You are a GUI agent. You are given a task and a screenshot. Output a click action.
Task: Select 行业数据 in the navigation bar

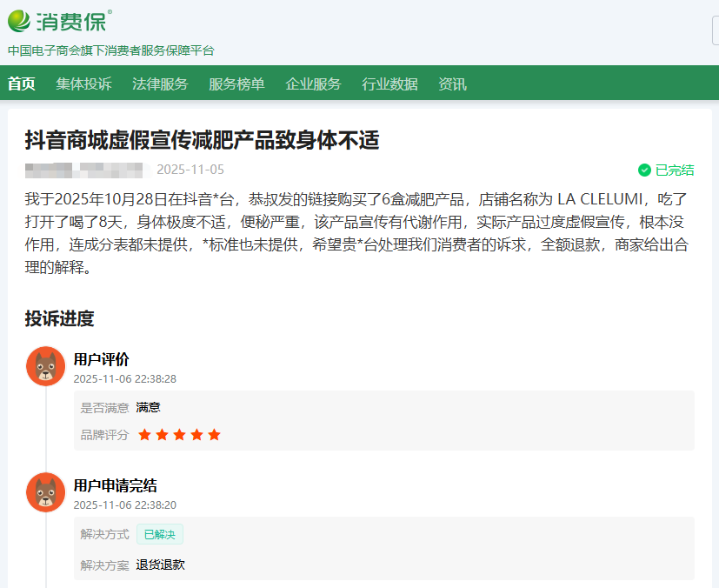tap(389, 84)
